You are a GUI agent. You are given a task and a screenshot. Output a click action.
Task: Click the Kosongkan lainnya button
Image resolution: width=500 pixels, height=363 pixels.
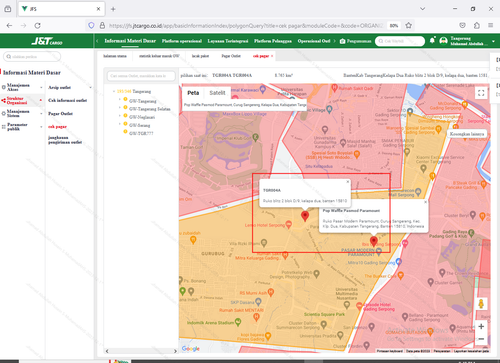click(467, 134)
